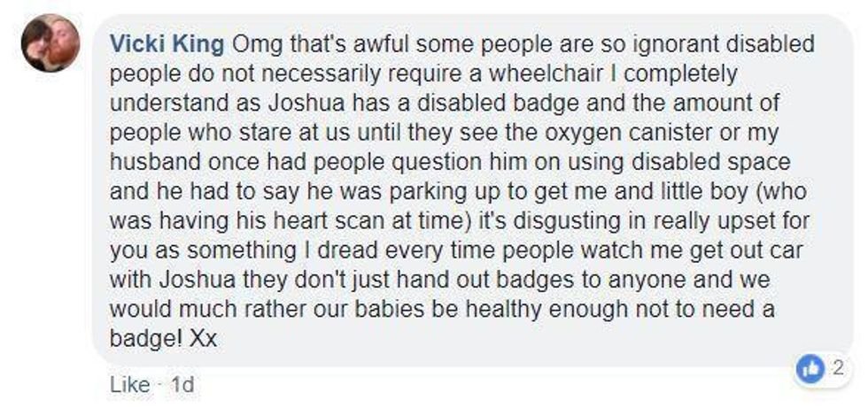Open the "1d" comment timestamp

(182, 386)
